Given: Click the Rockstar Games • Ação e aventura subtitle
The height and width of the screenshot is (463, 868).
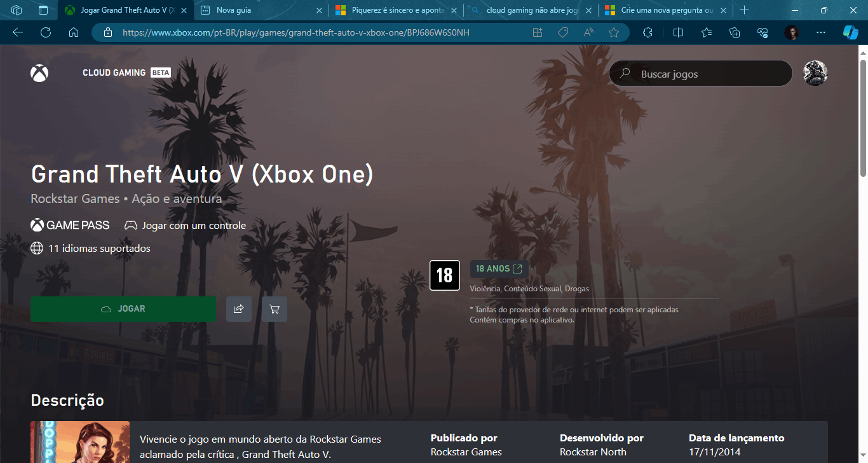Looking at the screenshot, I should coord(126,199).
